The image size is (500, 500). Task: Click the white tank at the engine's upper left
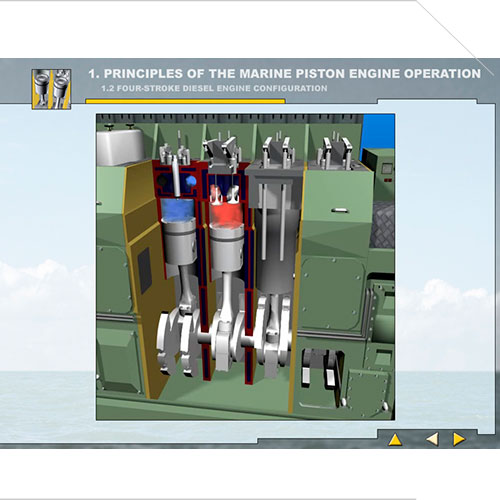pos(120,147)
